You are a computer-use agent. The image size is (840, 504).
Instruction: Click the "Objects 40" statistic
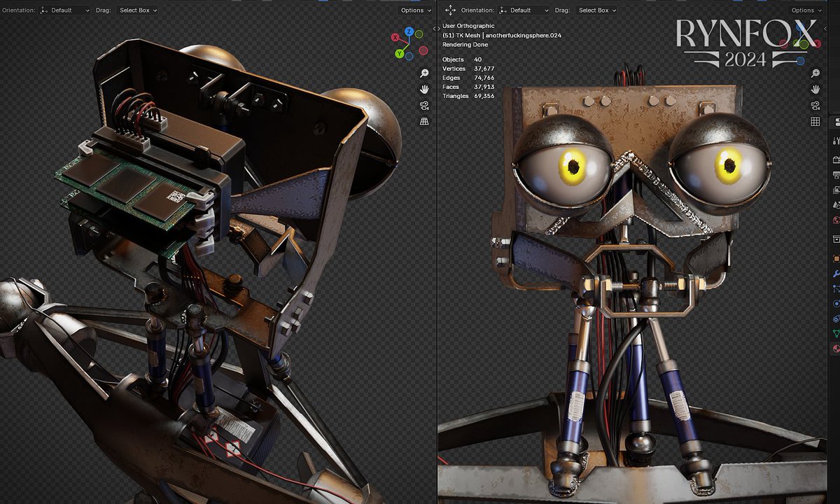coord(462,59)
